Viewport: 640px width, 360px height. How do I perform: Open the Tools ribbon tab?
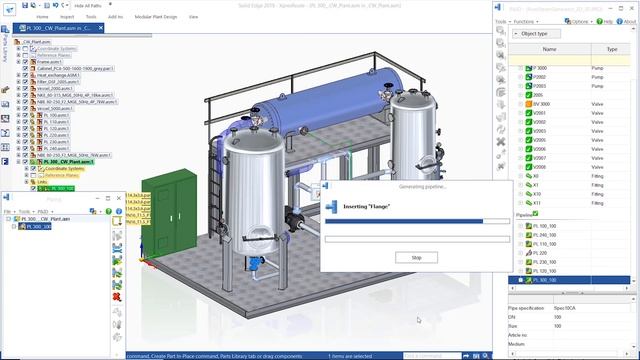91,17
